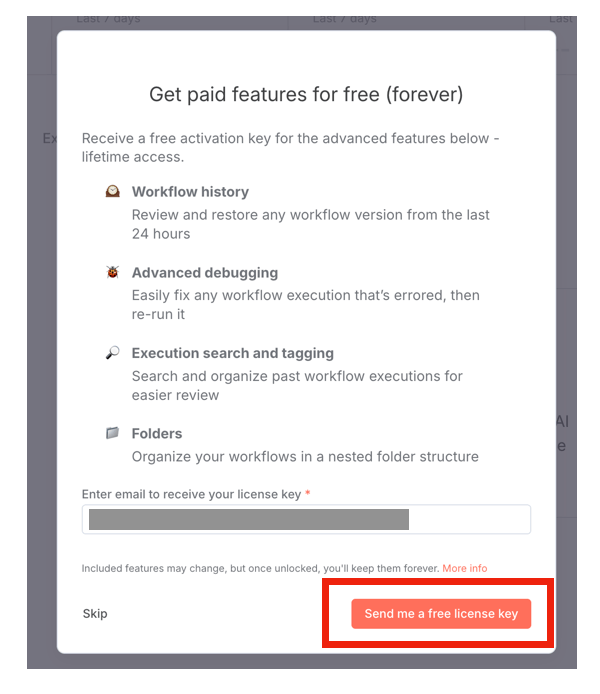Image resolution: width=600 pixels, height=694 pixels.
Task: Click the Advanced debugging heading
Action: pos(205,272)
